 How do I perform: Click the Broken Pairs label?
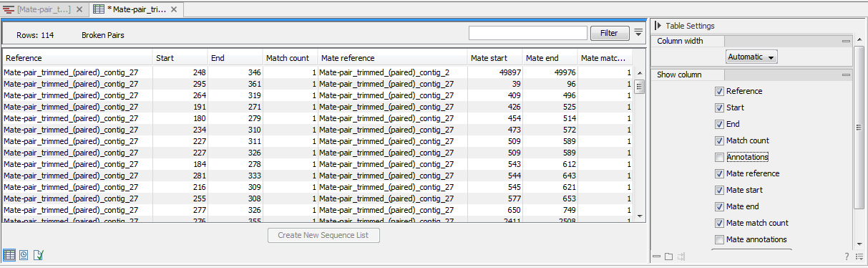pos(102,35)
